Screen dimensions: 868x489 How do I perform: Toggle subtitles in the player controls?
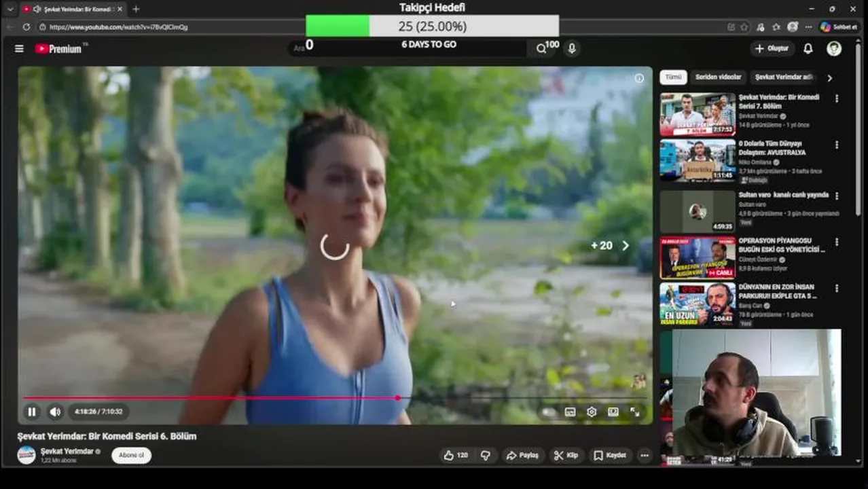[x=570, y=412]
